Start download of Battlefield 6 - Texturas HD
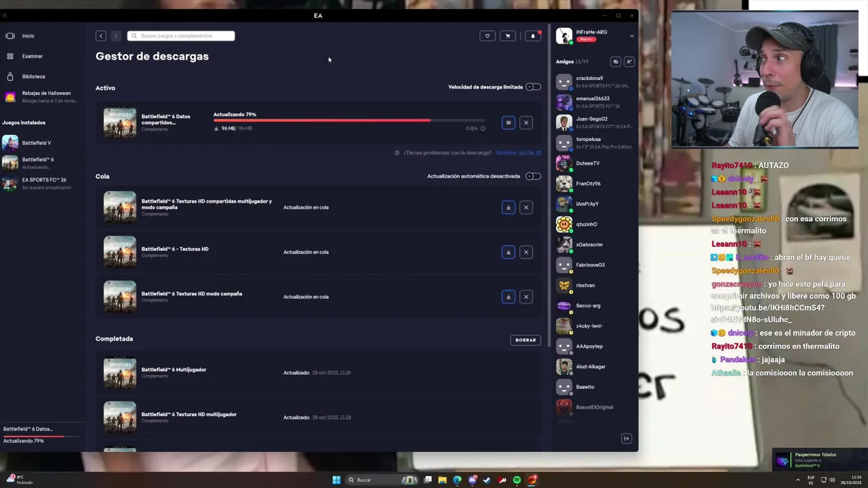868x488 pixels. click(509, 252)
